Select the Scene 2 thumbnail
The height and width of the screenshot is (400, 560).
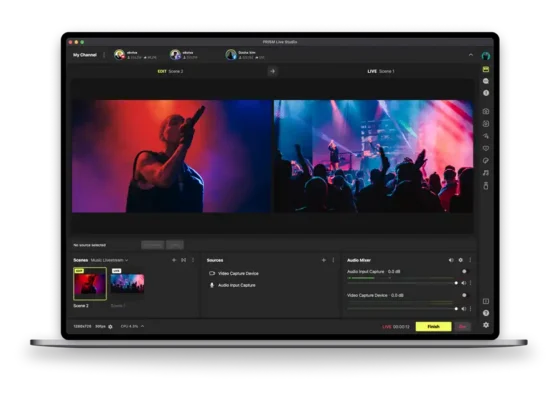tap(90, 284)
